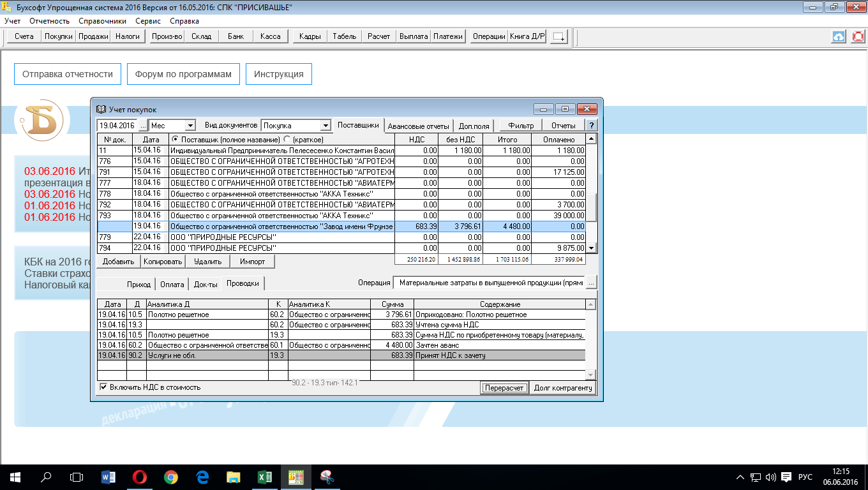Image resolution: width=868 pixels, height=490 pixels.
Task: Select the 'Поставщик (полное название)' radio button
Action: pyautogui.click(x=175, y=139)
